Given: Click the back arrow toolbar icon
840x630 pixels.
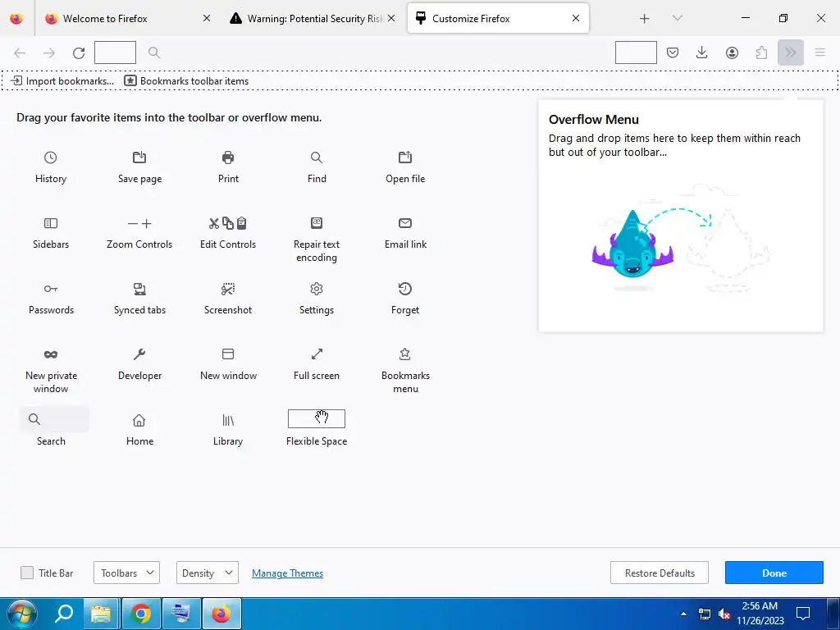Looking at the screenshot, I should coord(20,52).
